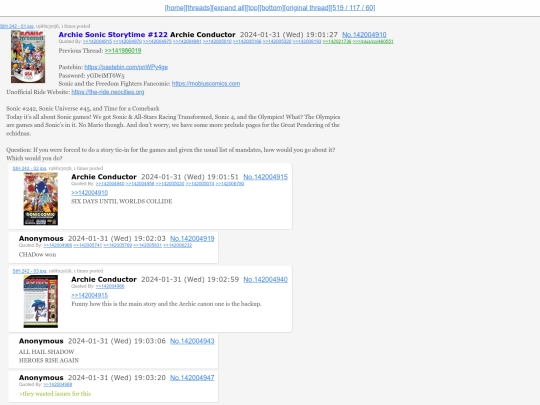This screenshot has width=540, height=405.
Task: Open the [original thread] link
Action: click(307, 8)
